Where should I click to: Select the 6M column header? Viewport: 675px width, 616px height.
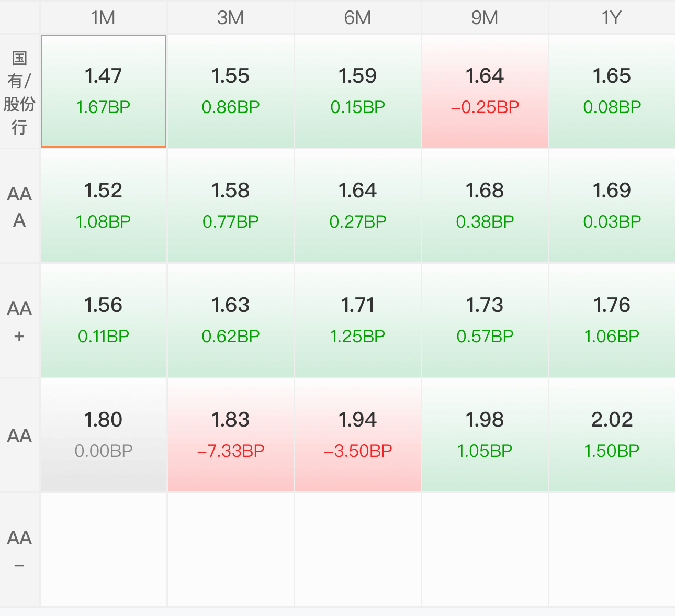pyautogui.click(x=358, y=17)
